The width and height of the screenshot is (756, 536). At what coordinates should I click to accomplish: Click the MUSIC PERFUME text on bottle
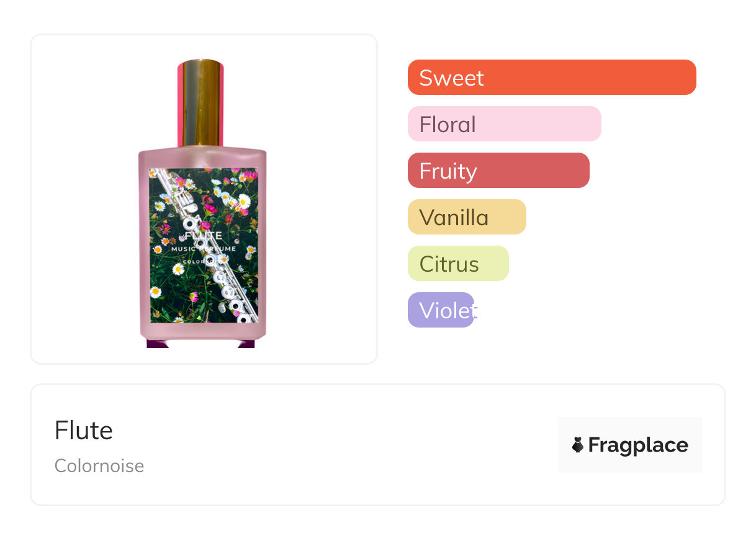[x=204, y=249]
